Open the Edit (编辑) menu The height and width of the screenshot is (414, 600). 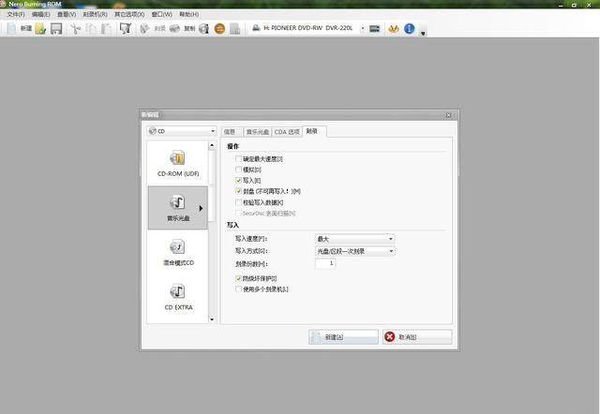41,14
